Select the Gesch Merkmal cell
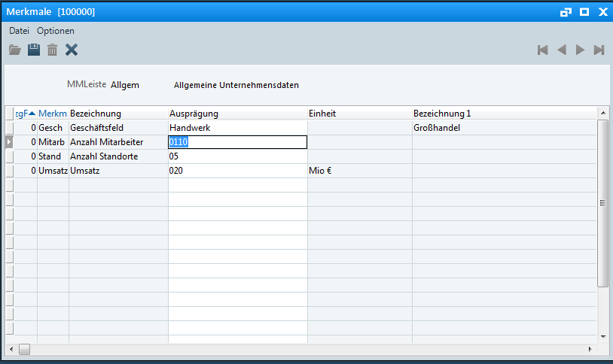The width and height of the screenshot is (613, 364). 53,128
